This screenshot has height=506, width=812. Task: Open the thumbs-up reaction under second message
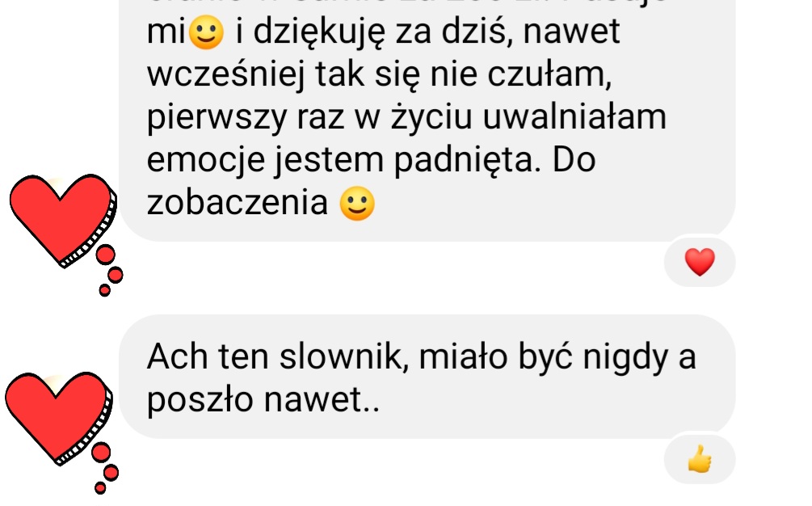700,459
